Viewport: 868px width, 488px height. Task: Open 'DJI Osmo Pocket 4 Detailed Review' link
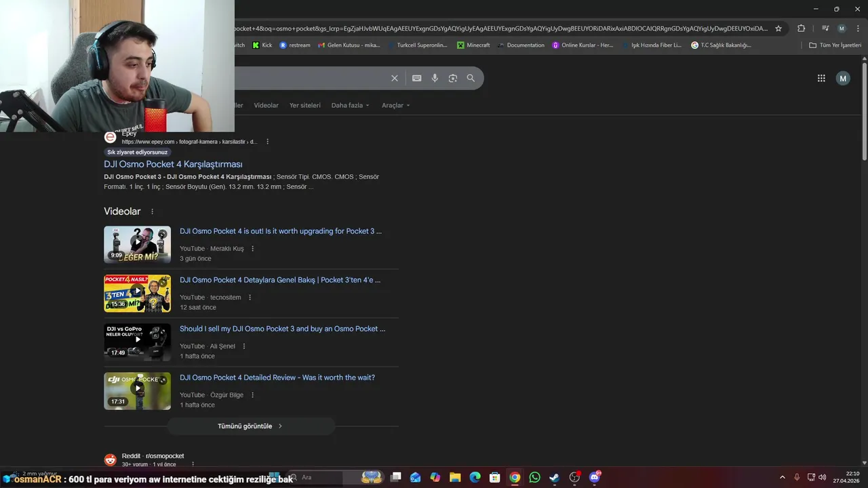[x=277, y=378]
